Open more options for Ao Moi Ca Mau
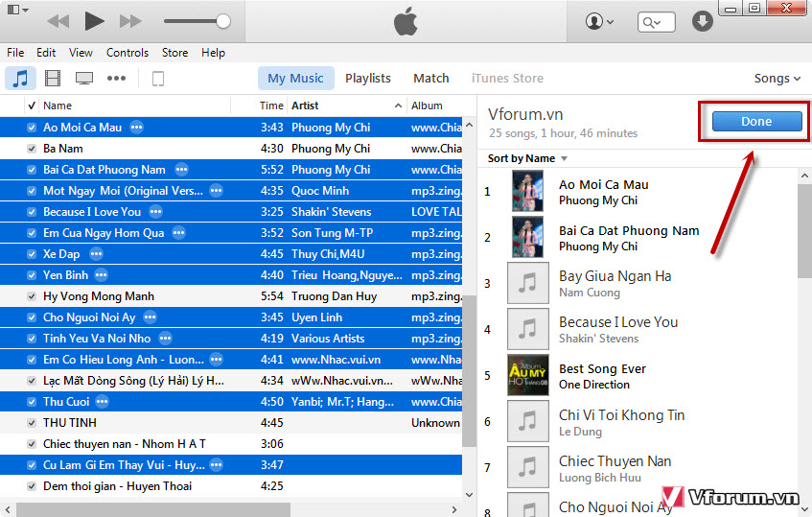This screenshot has width=812, height=517. (x=137, y=128)
